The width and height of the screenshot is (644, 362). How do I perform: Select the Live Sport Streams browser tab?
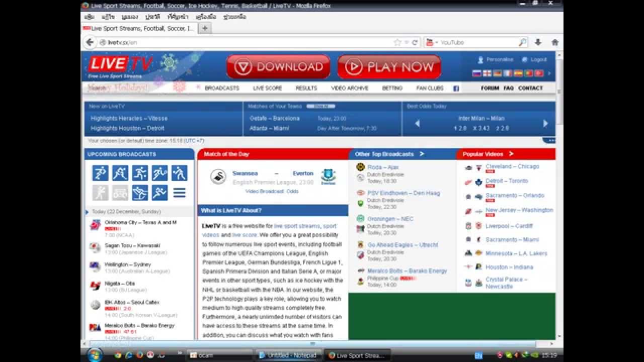tap(139, 29)
